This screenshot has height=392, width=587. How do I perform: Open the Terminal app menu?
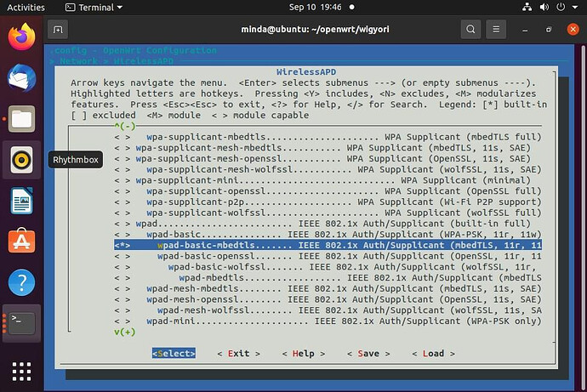point(94,7)
